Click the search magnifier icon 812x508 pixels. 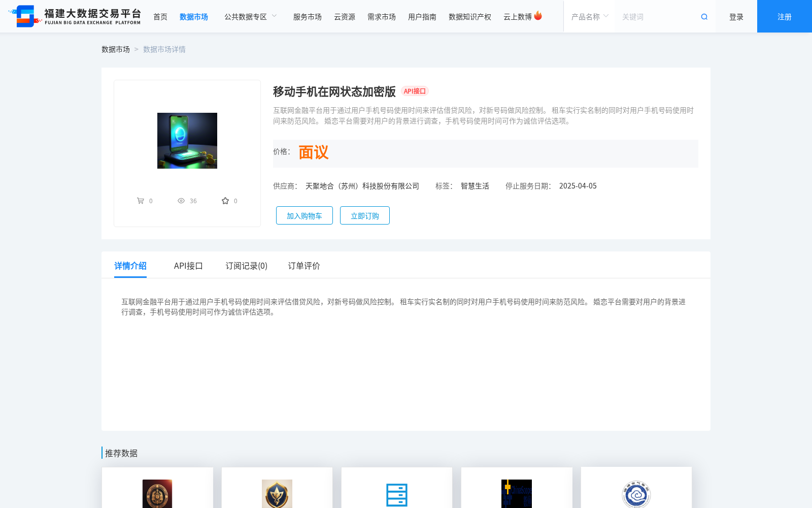[704, 17]
